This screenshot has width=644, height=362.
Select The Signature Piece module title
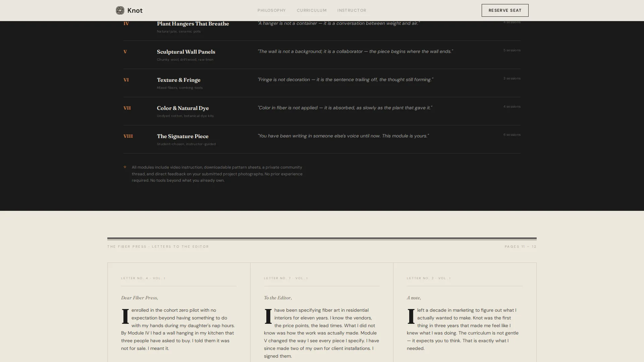(x=182, y=136)
